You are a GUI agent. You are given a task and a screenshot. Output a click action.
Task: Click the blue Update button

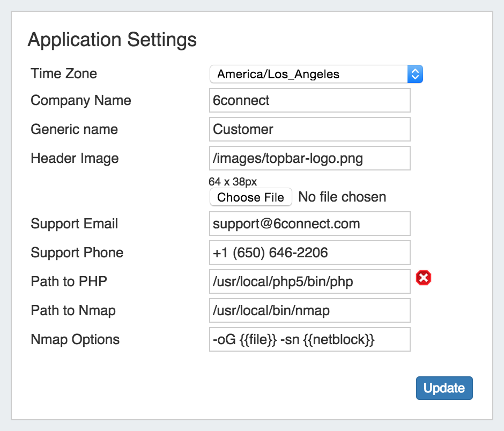(444, 388)
